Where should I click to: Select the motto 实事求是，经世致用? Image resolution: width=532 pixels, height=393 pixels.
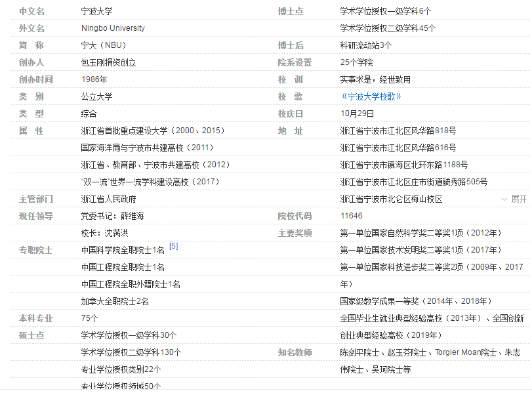coord(376,80)
